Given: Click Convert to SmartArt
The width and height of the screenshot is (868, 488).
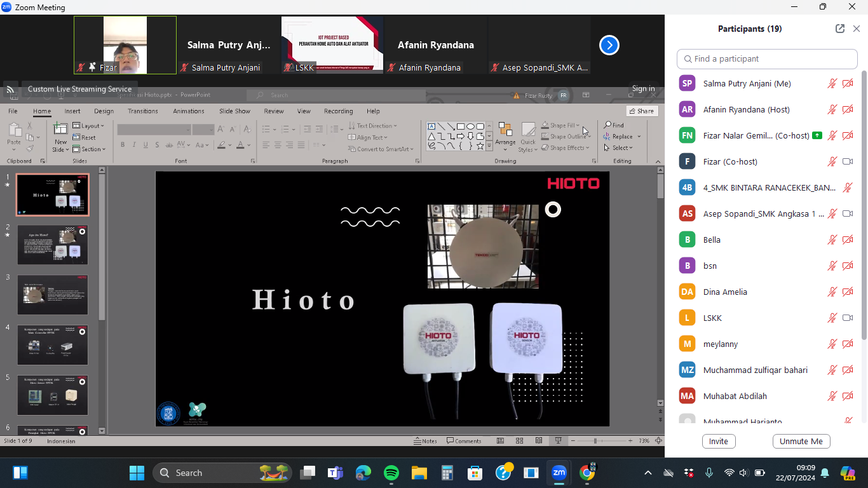Looking at the screenshot, I should coord(381,149).
